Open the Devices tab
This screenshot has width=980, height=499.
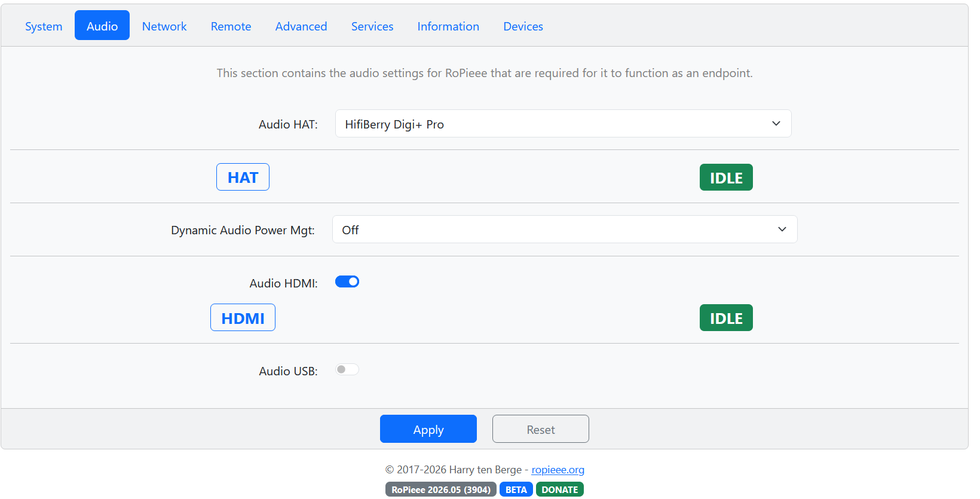[x=523, y=26]
